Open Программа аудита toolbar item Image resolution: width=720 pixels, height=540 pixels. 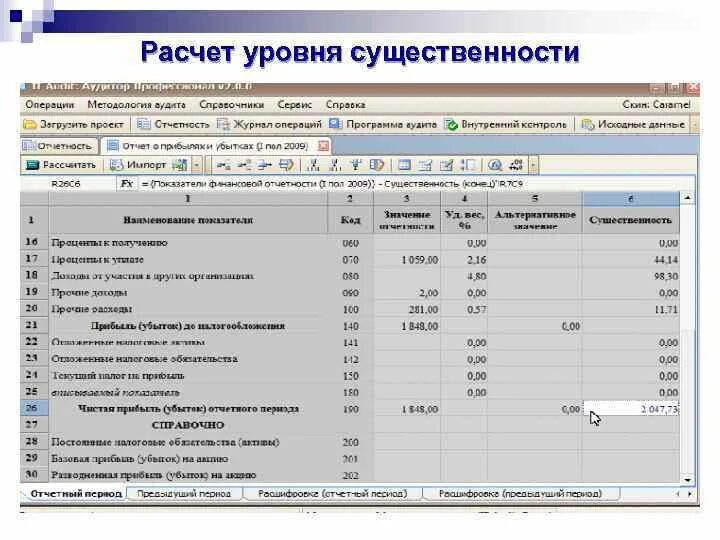point(383,124)
